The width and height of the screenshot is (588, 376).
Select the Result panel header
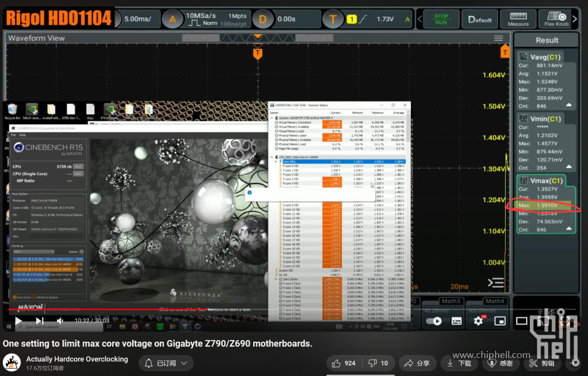point(547,40)
